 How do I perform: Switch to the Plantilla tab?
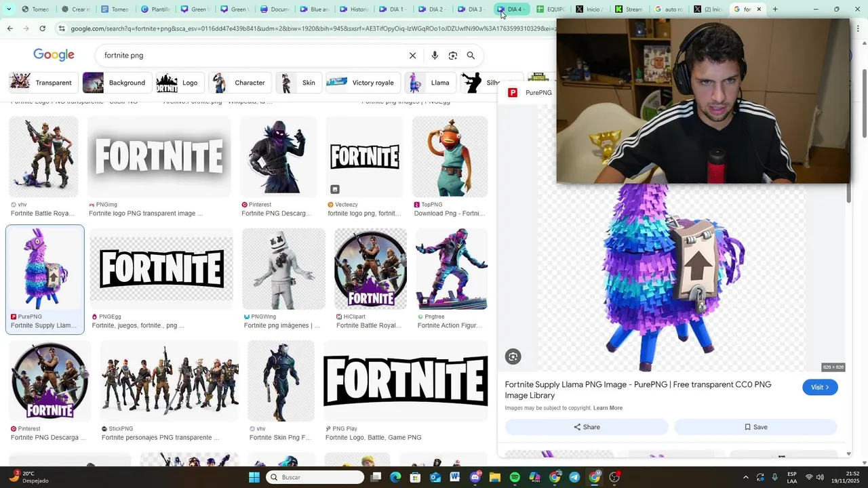[x=155, y=9]
